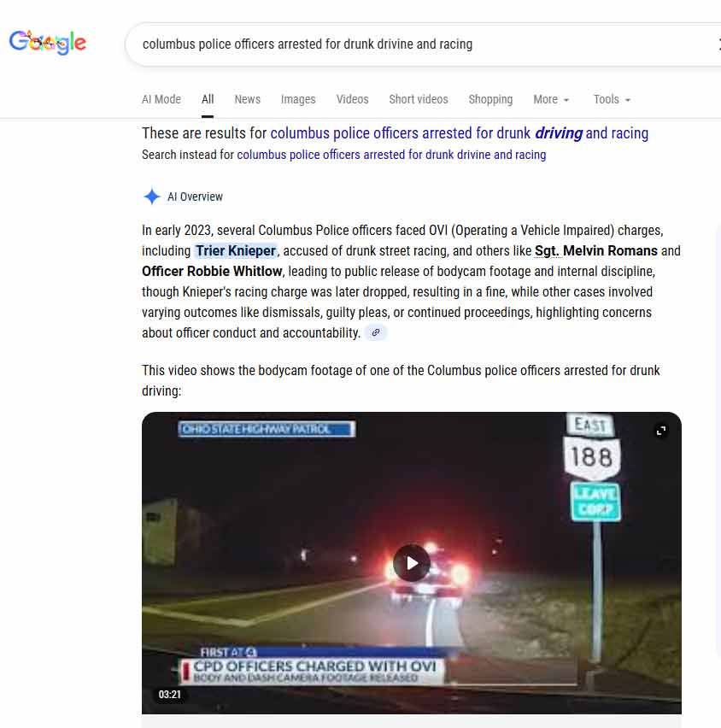Expand the video to fullscreen
This screenshot has height=728, width=721.
(x=661, y=431)
